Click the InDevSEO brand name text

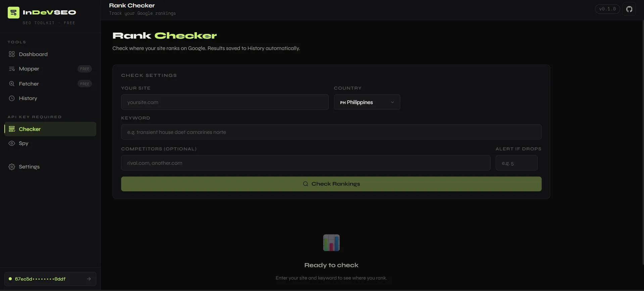pyautogui.click(x=49, y=12)
